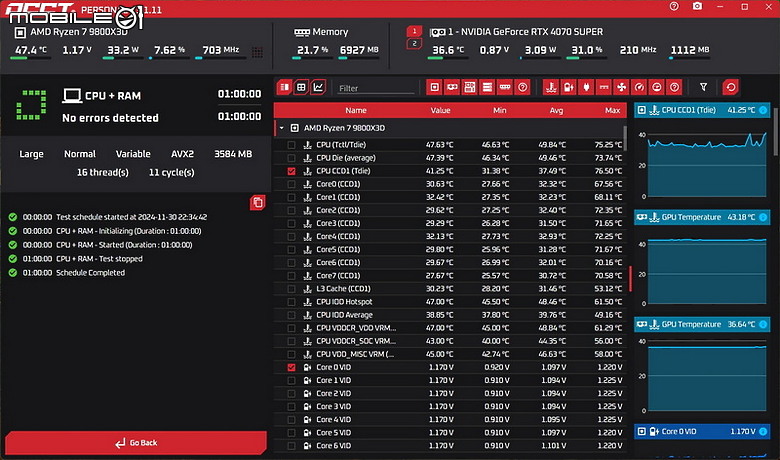Check the L3 Cache (CCD1) checkbox
The width and height of the screenshot is (780, 460).
[x=292, y=289]
